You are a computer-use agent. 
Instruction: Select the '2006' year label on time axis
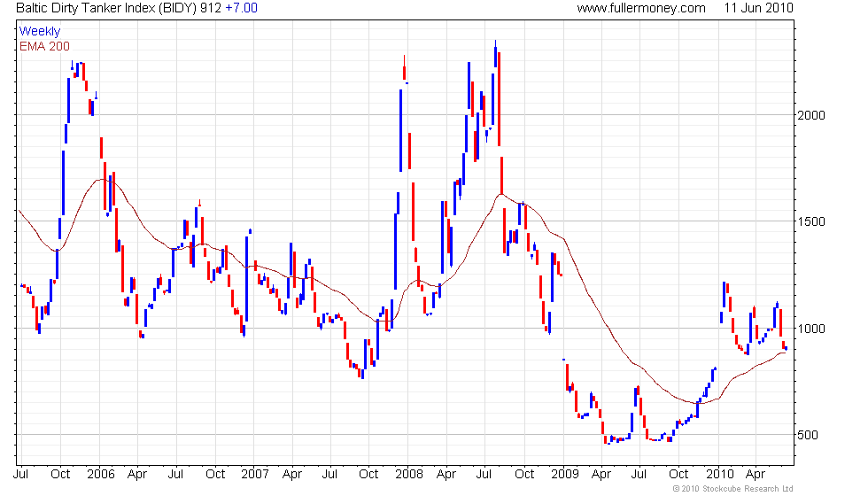click(x=101, y=474)
